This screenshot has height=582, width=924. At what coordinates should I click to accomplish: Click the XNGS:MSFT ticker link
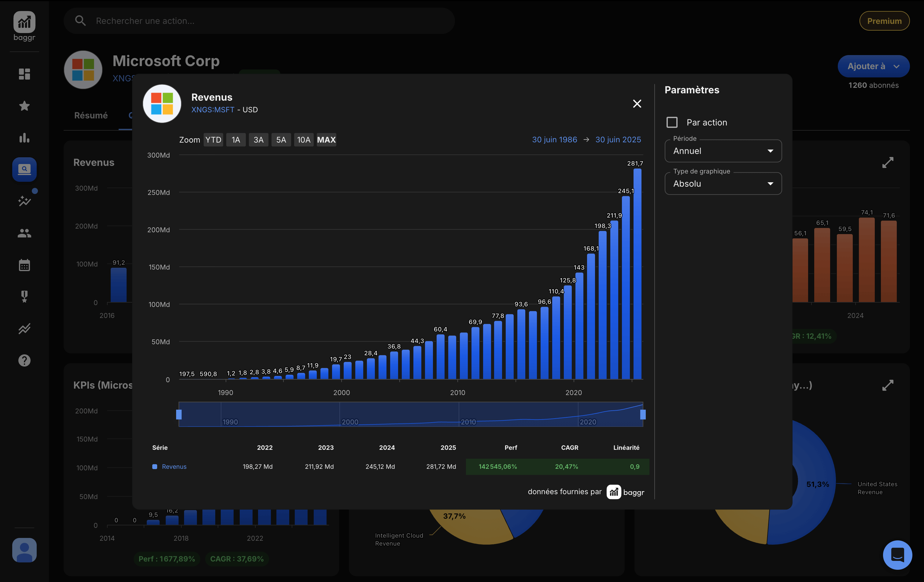[x=213, y=110]
